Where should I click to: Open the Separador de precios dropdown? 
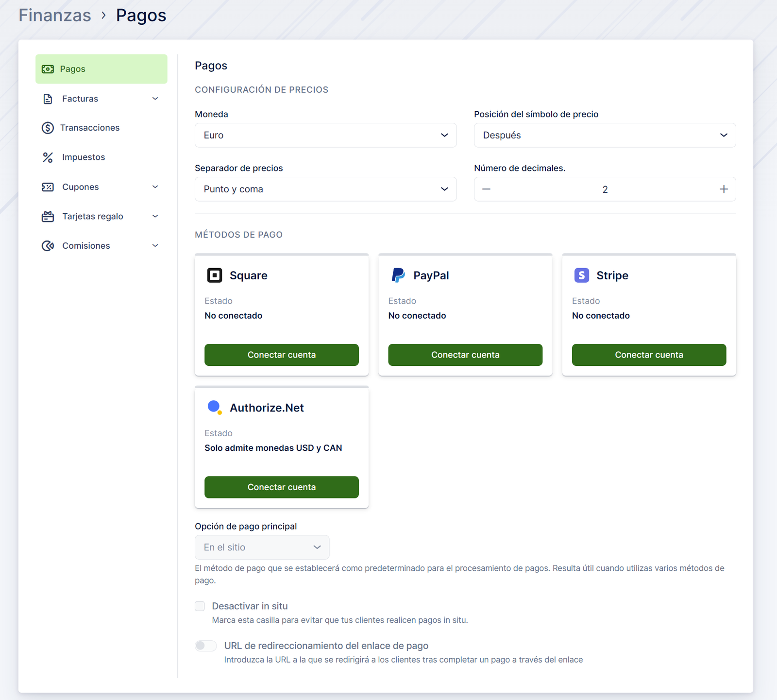(325, 189)
